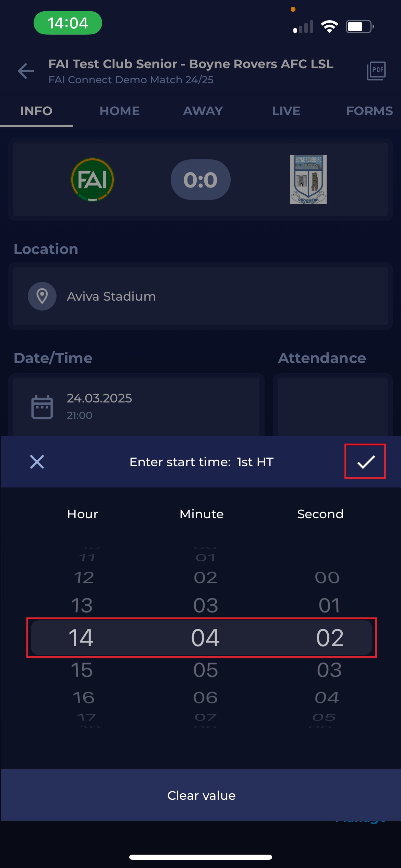Screen dimensions: 401x868
Task: Open the LIVE tab
Action: (x=286, y=111)
